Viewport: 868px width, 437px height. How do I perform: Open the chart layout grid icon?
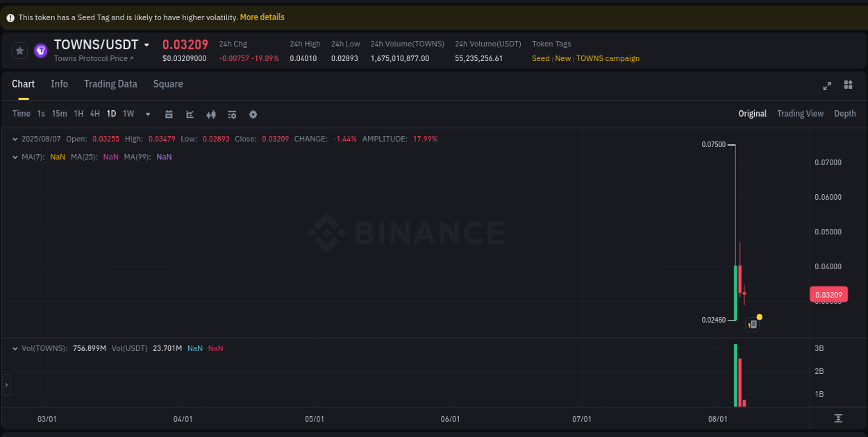point(848,85)
